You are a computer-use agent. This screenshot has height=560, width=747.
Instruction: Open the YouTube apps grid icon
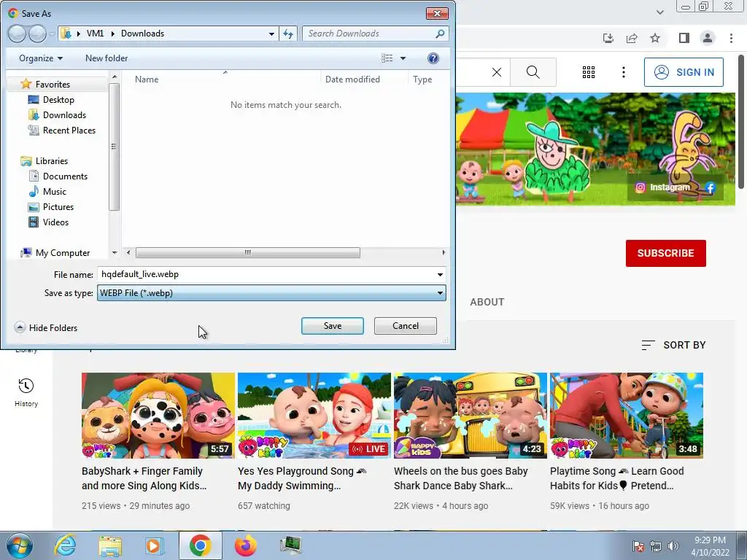[589, 72]
